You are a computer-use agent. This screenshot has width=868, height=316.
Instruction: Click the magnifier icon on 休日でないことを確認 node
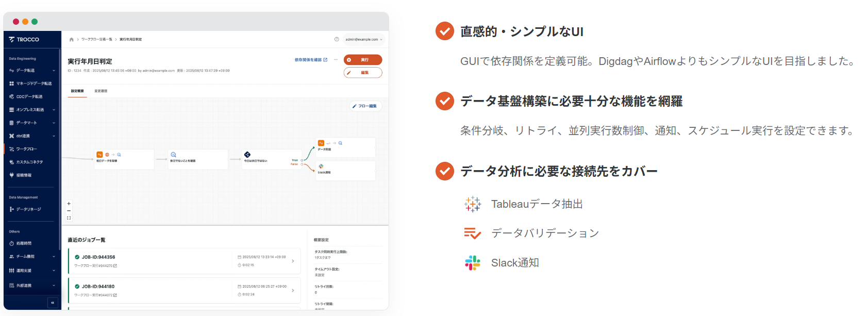pos(174,155)
